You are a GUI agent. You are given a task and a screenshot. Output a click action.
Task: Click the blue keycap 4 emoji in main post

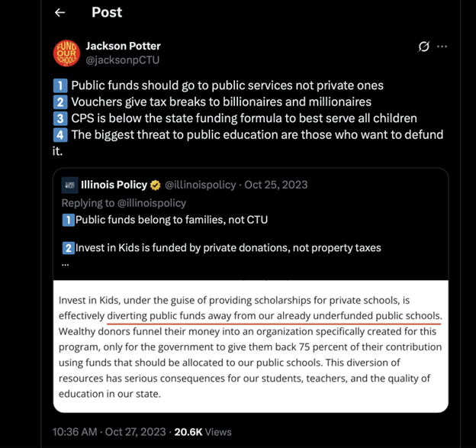[59, 135]
